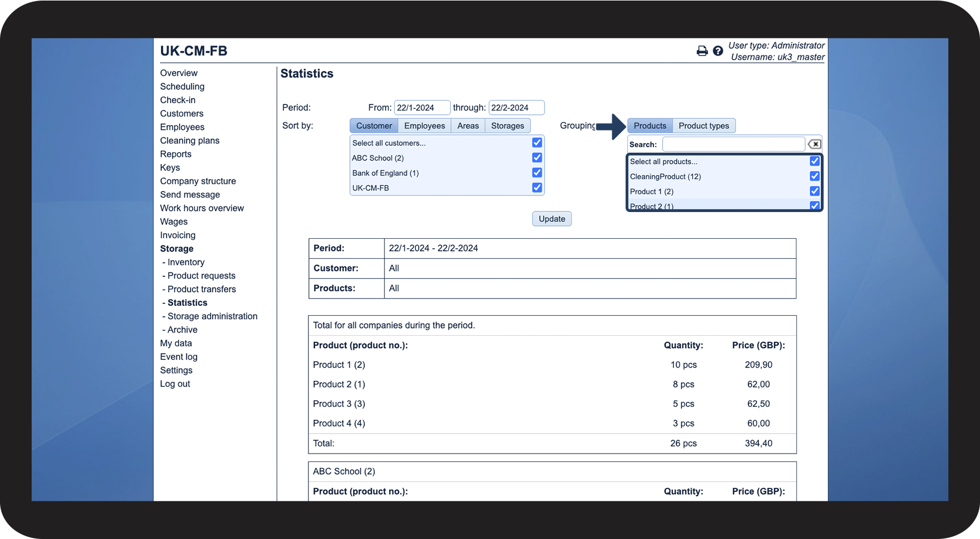Clear the product search with the X icon

point(814,144)
